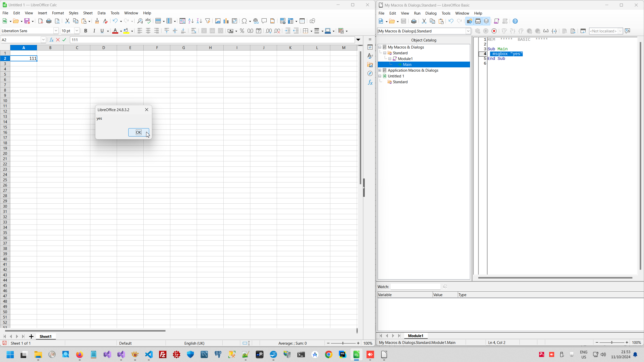The image size is (644, 362).
Task: Expand Application Macros & Dialogs node
Action: tap(380, 70)
